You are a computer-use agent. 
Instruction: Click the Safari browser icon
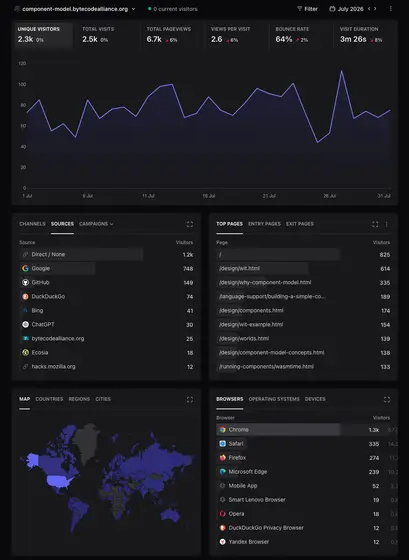(x=223, y=444)
